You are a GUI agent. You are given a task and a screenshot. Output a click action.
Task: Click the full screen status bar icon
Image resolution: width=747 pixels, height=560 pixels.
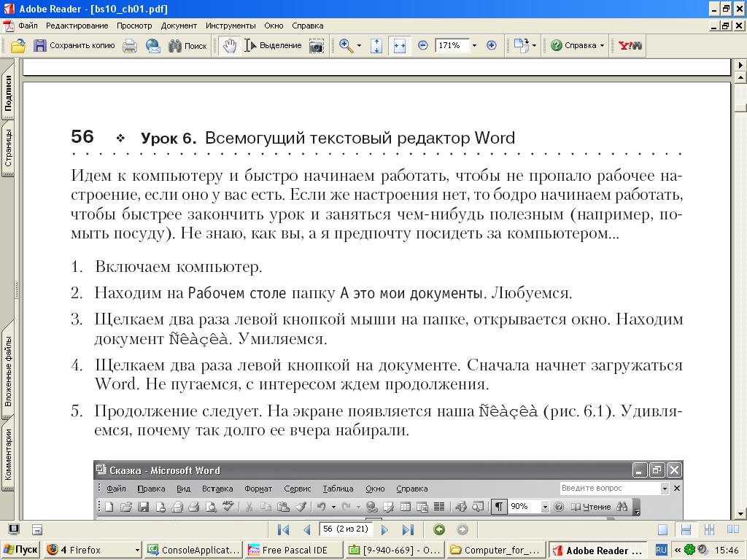coord(15,529)
